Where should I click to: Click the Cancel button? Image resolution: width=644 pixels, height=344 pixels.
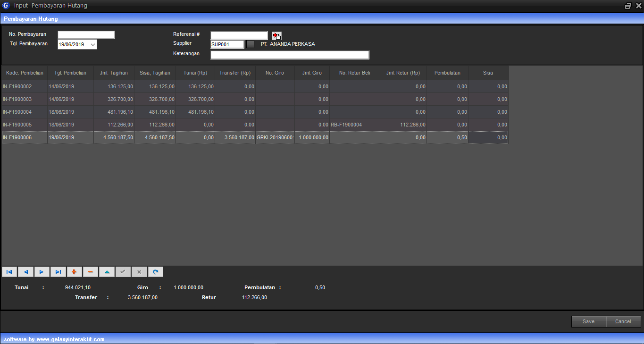(x=623, y=321)
